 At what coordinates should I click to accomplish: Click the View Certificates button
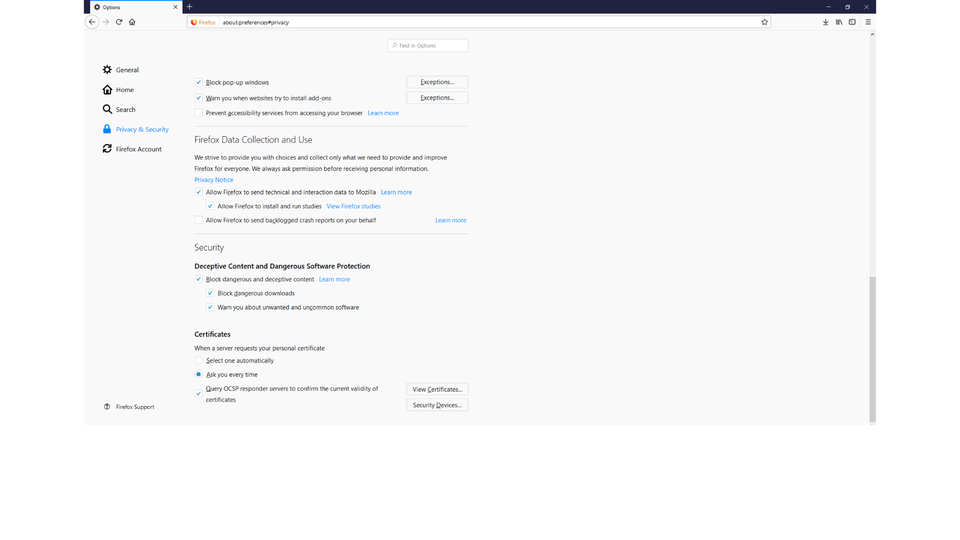[x=437, y=389]
